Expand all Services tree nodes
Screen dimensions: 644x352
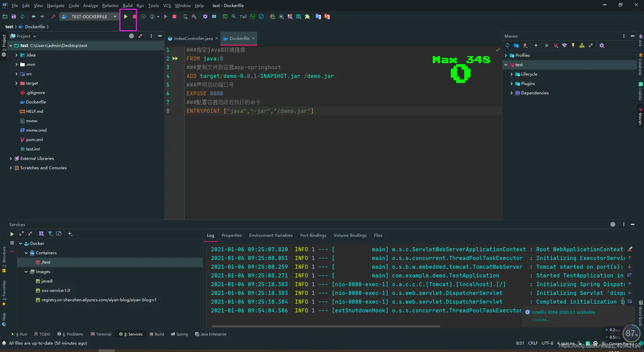[21, 234]
